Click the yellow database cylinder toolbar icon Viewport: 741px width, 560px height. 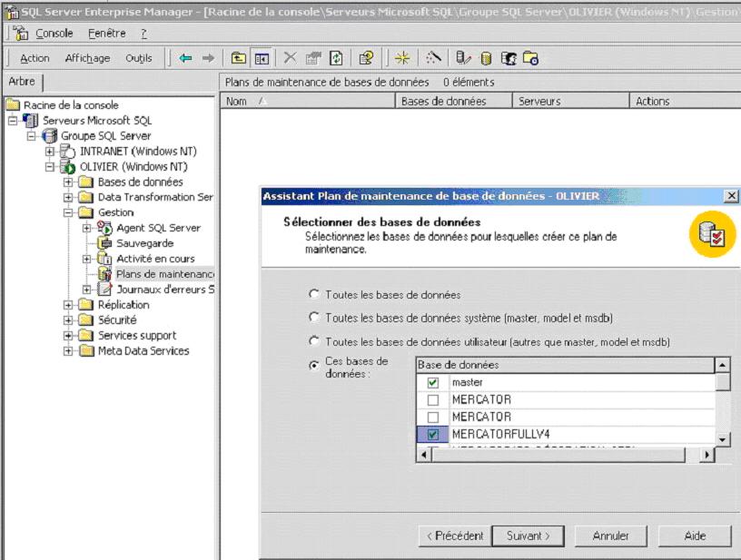[486, 58]
